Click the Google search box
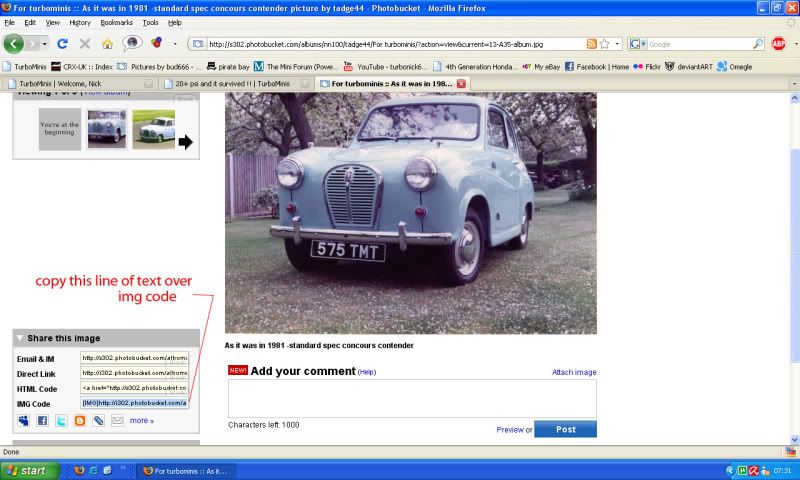The image size is (800, 480). (699, 44)
